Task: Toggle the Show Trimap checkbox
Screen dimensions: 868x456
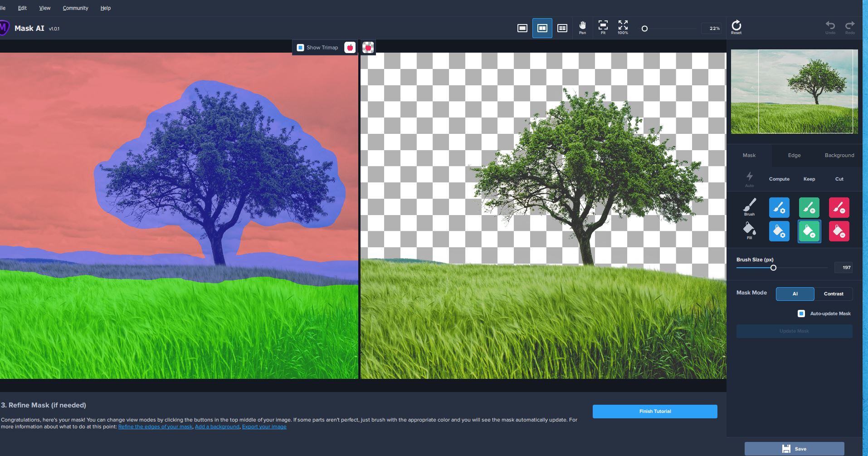Action: [300, 48]
